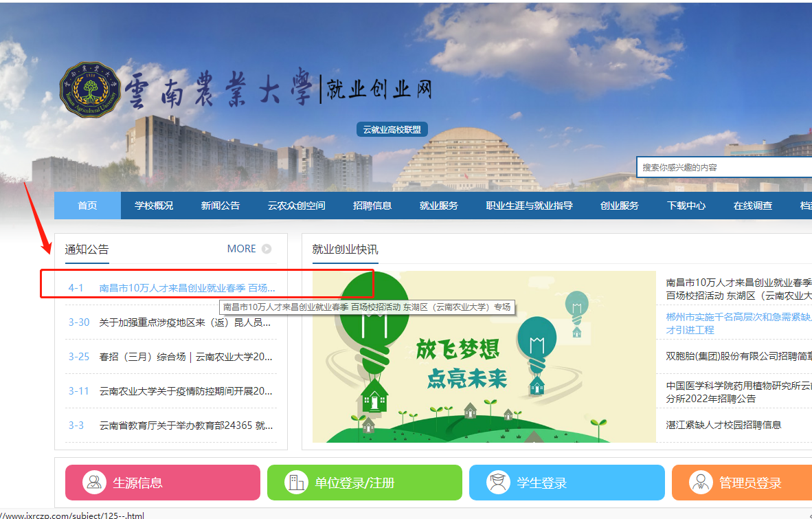Focus the 搜索你感兴趣的内容 search box

point(721,167)
